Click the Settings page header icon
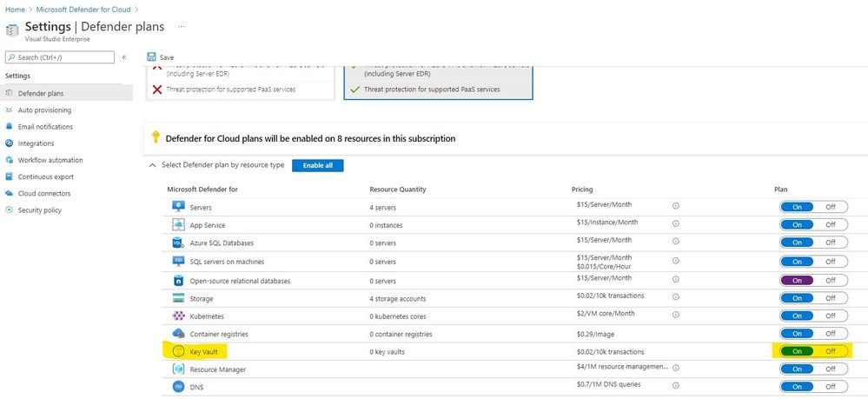 click(x=12, y=30)
